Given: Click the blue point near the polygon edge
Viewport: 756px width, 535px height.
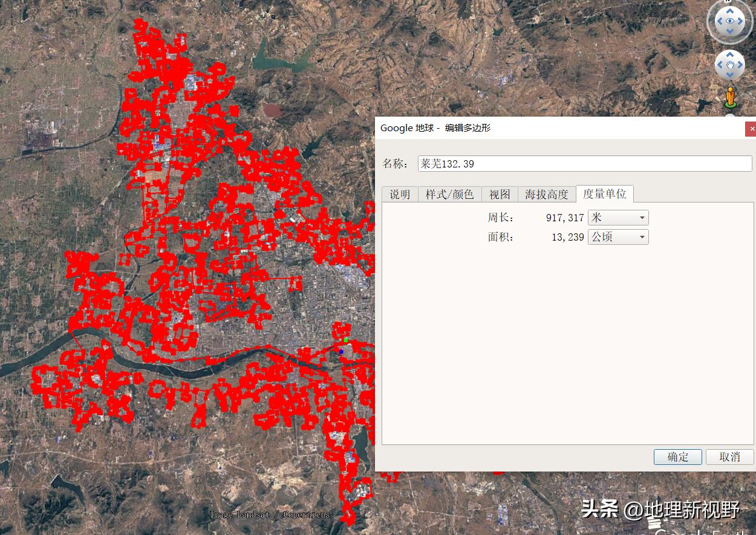Looking at the screenshot, I should 341,352.
